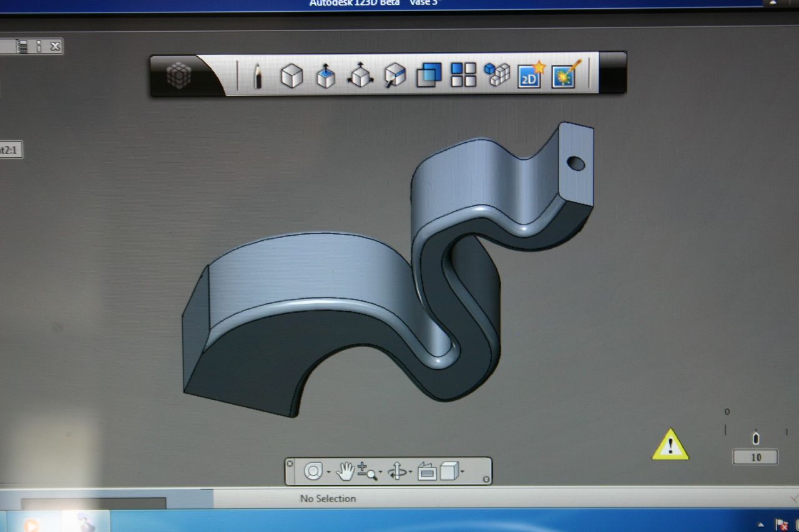Click the Look At face tool
The height and width of the screenshot is (532, 799).
(427, 472)
